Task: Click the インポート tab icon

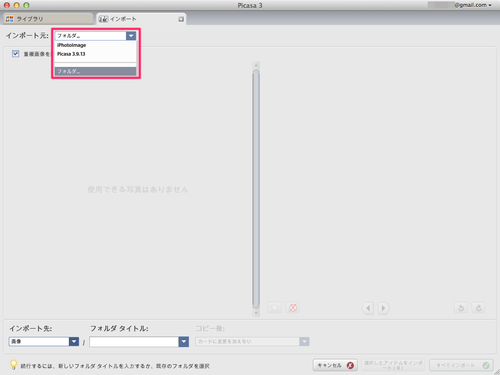Action: (103, 19)
